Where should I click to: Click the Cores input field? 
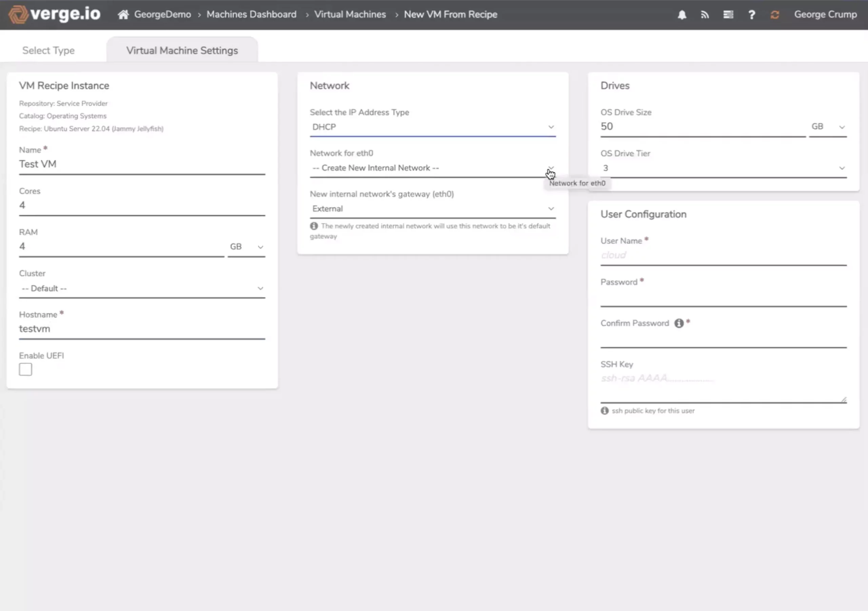click(142, 206)
